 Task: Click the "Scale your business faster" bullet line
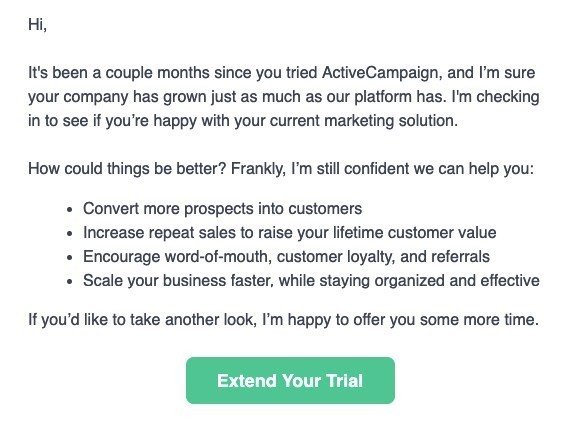[311, 281]
